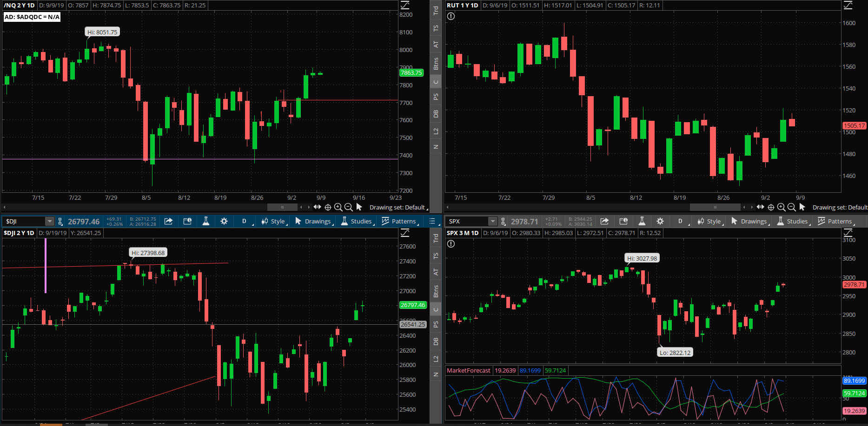Select crosshair tool under RUT chart
Viewport: 868px width, 426px height.
click(771, 207)
